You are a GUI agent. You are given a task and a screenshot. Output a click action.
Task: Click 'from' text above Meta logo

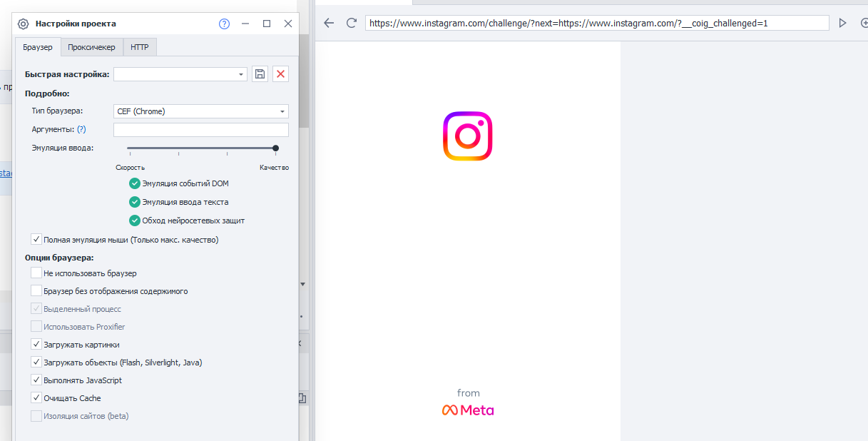click(x=469, y=393)
